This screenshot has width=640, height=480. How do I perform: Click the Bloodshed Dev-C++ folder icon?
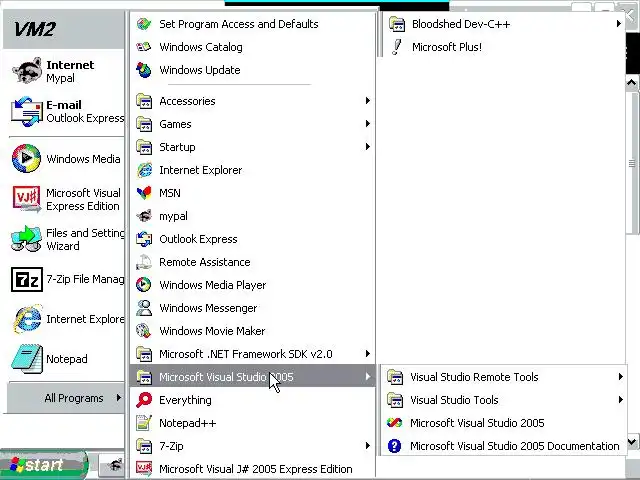click(x=396, y=24)
